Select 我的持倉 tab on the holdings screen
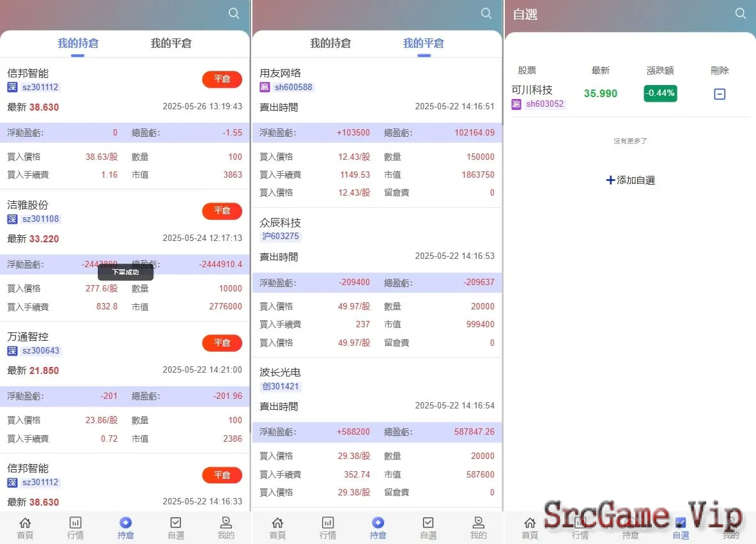756x544 pixels. tap(78, 43)
